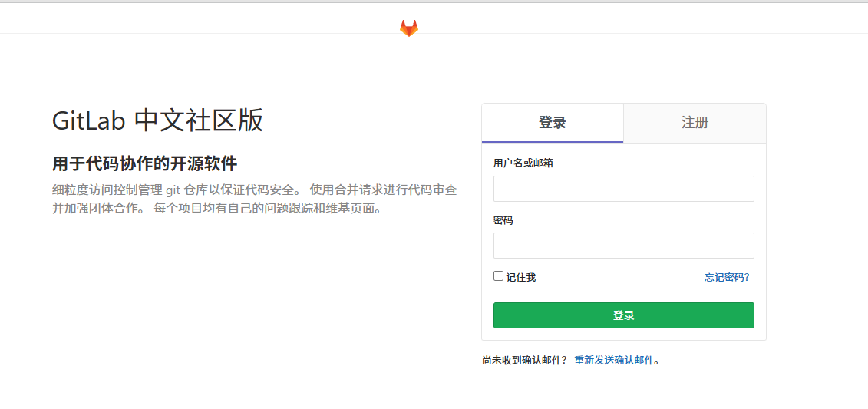Click the 细粒度访问控制管理 description paragraph
The width and height of the screenshot is (868, 409).
255,200
